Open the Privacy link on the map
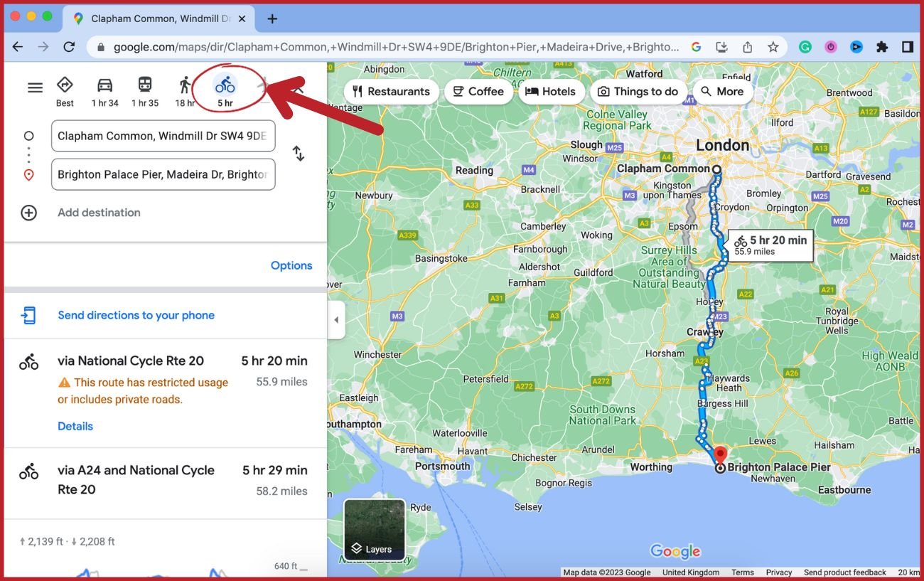This screenshot has width=924, height=581. click(x=779, y=572)
